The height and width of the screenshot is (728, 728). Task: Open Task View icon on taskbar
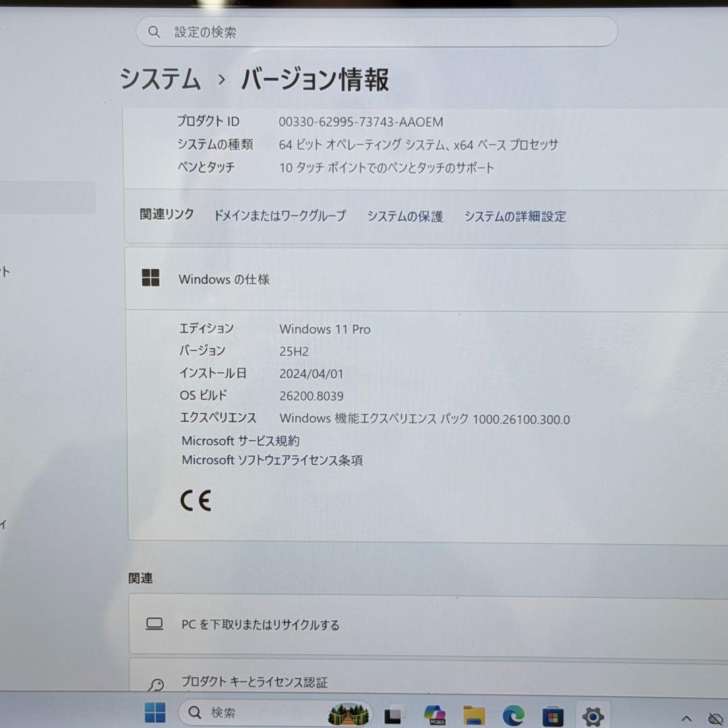pos(394,715)
